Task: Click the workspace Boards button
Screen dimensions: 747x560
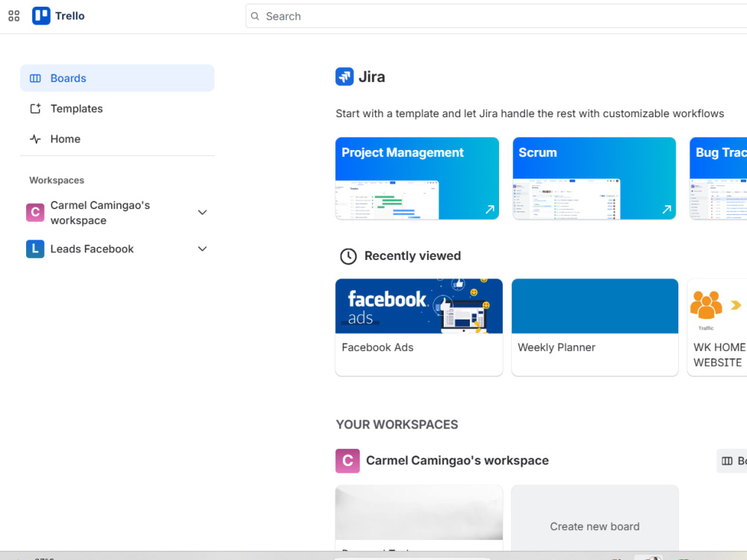Action: point(732,461)
